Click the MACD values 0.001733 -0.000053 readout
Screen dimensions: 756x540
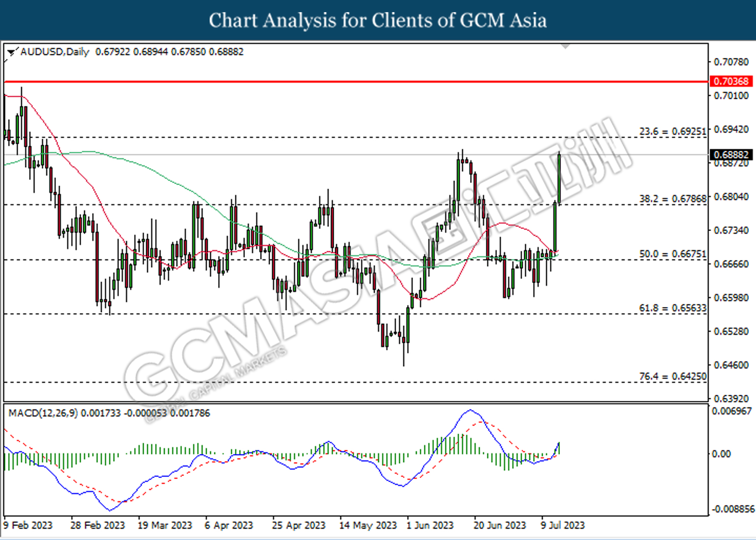coord(145,413)
